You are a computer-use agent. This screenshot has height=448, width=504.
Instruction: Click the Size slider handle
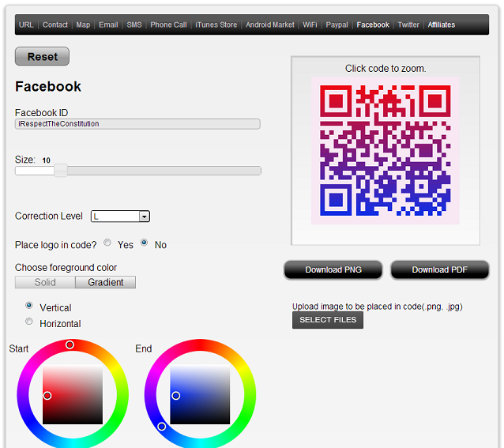click(x=60, y=171)
